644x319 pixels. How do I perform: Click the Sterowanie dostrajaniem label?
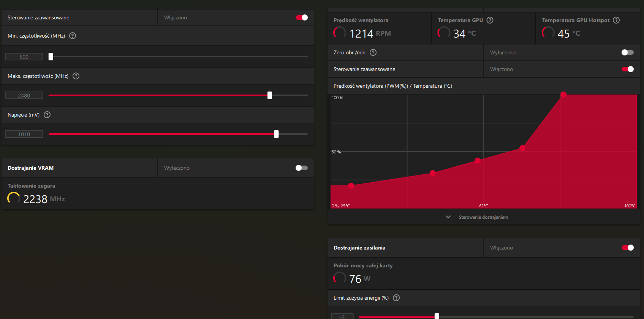coord(483,217)
